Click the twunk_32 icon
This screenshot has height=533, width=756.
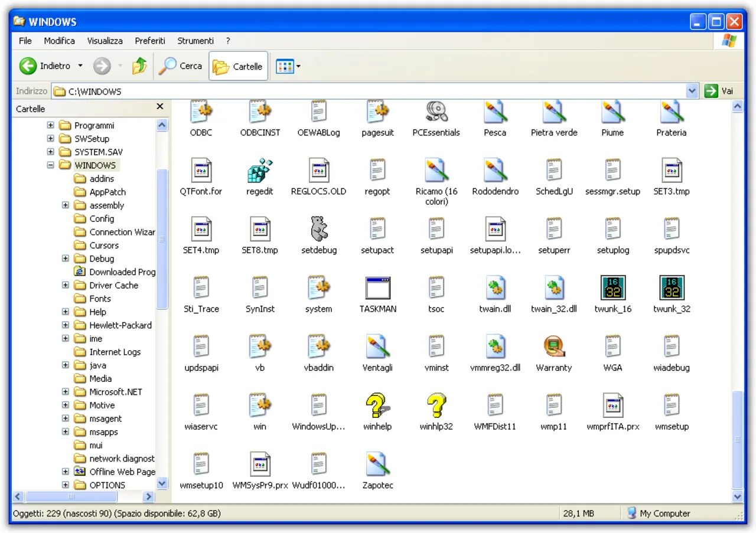(672, 288)
